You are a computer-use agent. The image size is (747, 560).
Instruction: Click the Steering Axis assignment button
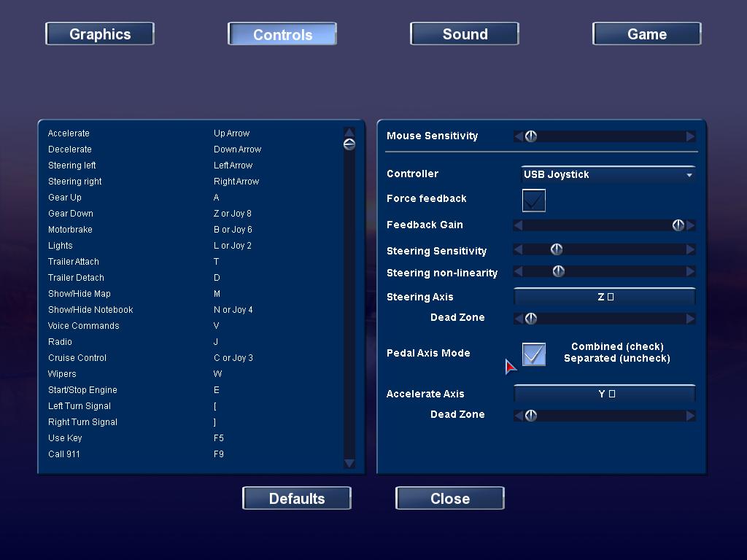click(x=605, y=297)
